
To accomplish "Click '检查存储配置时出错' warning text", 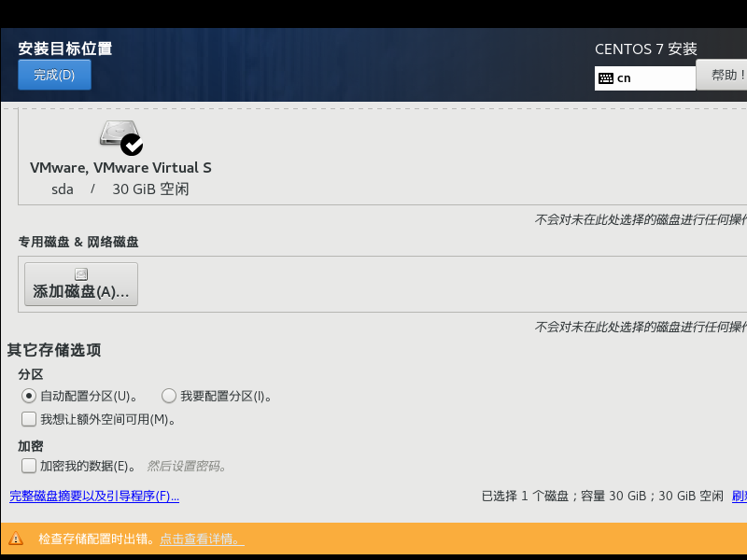I will [x=96, y=539].
